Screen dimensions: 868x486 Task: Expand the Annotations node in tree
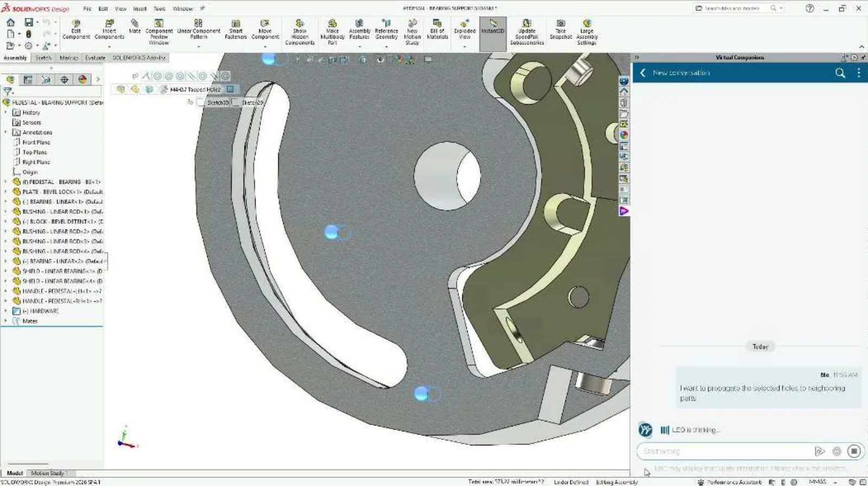6,132
